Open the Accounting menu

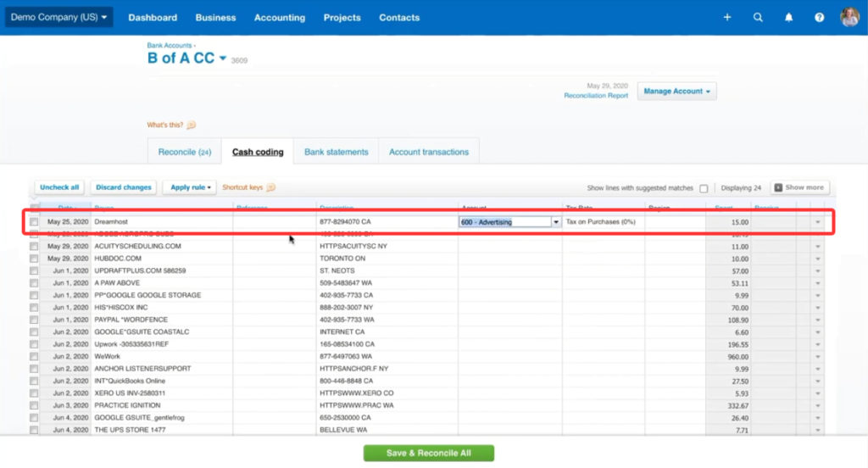click(280, 17)
